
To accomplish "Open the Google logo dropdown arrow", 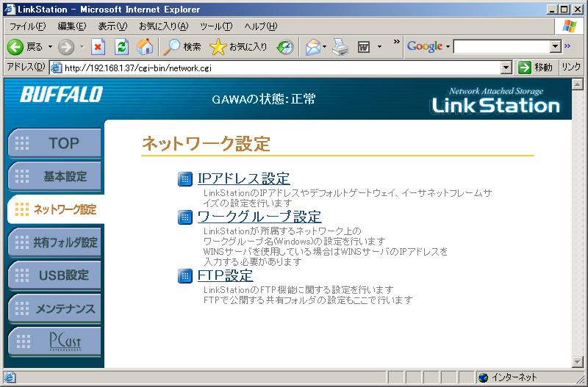I will [448, 47].
